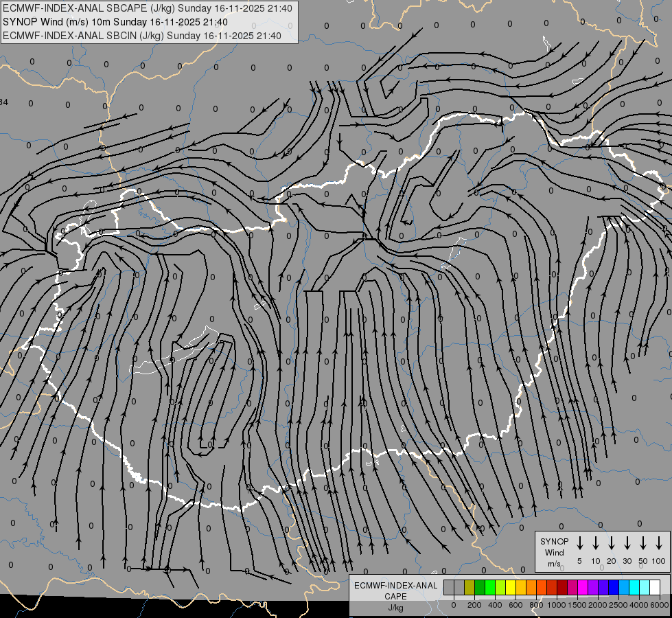Select the pure yellow CAPE legend swatch
Image resolution: width=672 pixels, height=618 pixels.
(511, 587)
